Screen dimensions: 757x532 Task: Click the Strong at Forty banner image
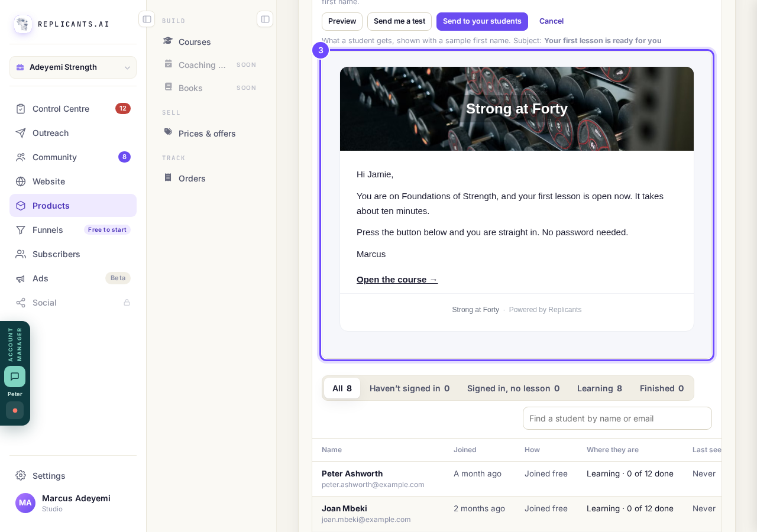click(516, 109)
